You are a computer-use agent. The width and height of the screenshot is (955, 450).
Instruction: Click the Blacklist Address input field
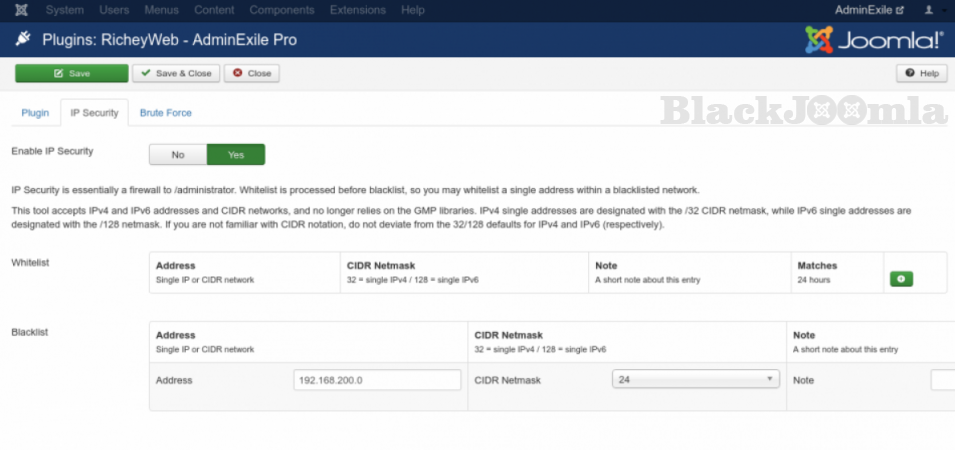(x=377, y=380)
